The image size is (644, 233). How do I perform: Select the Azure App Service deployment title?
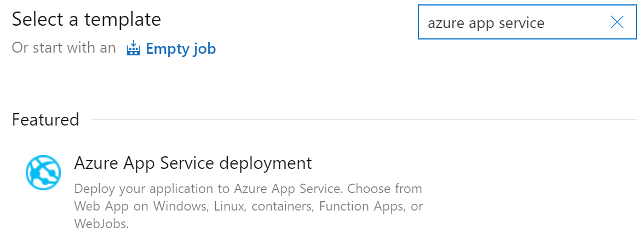193,163
